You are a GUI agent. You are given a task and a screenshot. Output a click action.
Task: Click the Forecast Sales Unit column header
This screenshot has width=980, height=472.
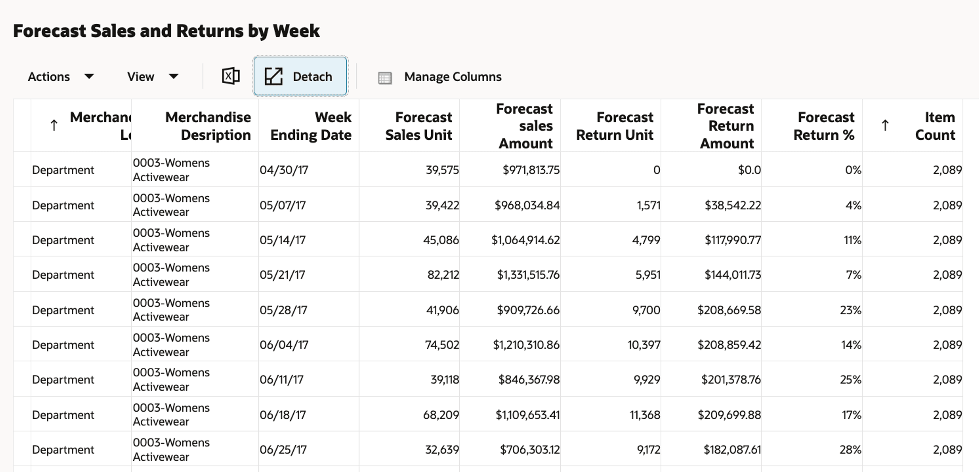click(418, 126)
